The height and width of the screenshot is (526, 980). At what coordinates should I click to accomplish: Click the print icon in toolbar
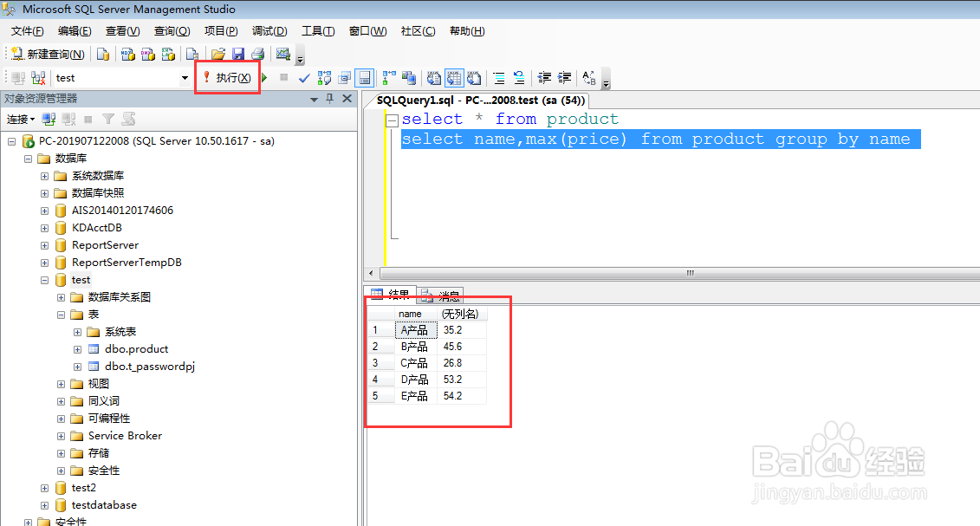257,55
